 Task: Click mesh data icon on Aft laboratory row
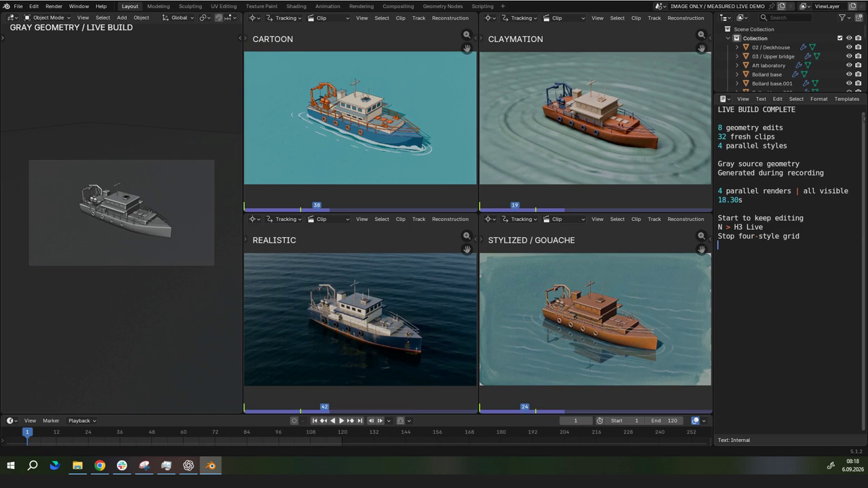(808, 65)
